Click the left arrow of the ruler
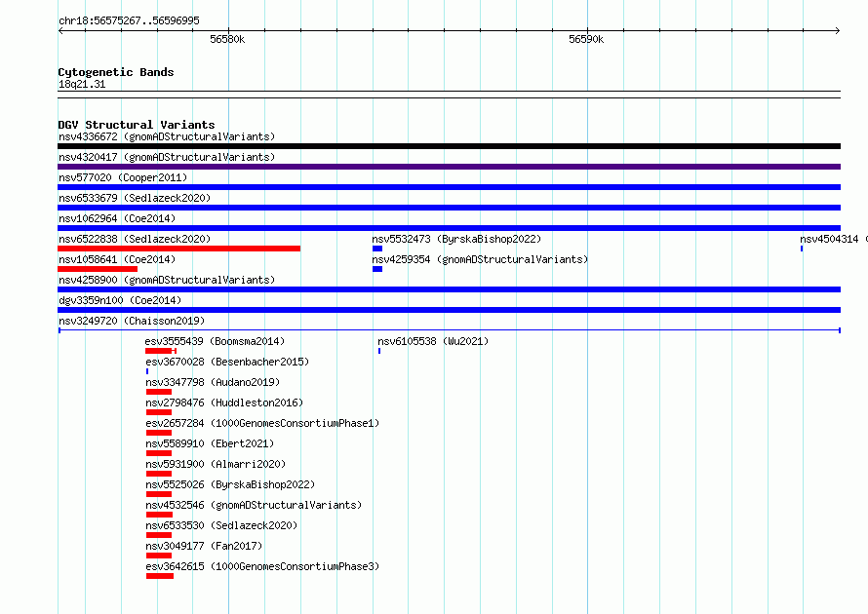The width and height of the screenshot is (868, 614). click(x=61, y=30)
